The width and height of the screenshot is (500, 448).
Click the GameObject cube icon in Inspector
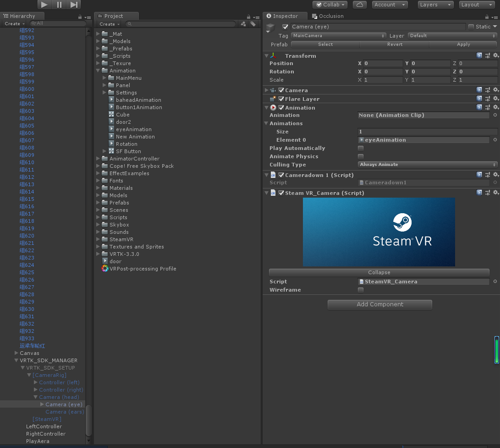tap(270, 27)
